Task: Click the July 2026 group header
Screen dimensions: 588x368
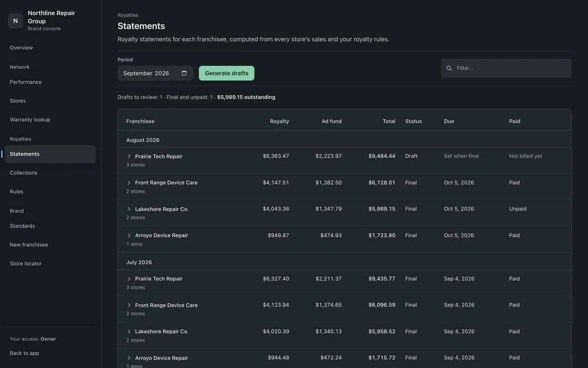Action: click(345, 262)
